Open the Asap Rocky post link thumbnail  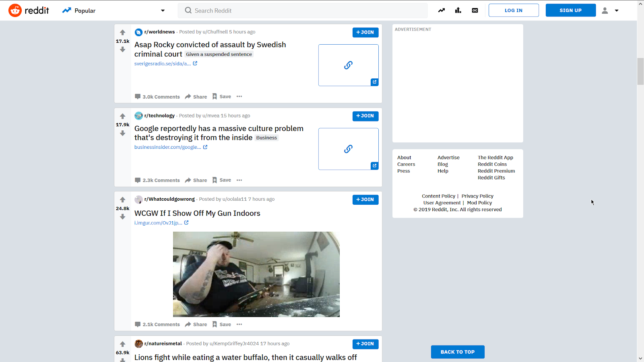pyautogui.click(x=349, y=65)
